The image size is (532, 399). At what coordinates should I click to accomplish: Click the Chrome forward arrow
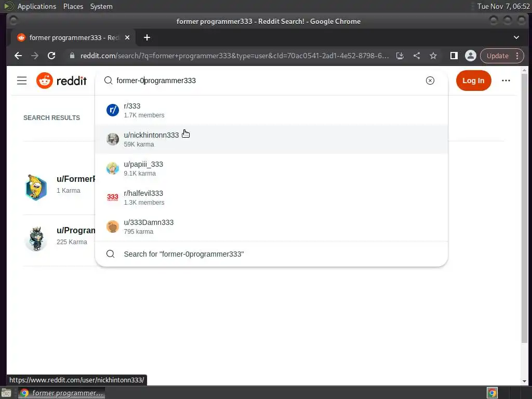pyautogui.click(x=35, y=56)
